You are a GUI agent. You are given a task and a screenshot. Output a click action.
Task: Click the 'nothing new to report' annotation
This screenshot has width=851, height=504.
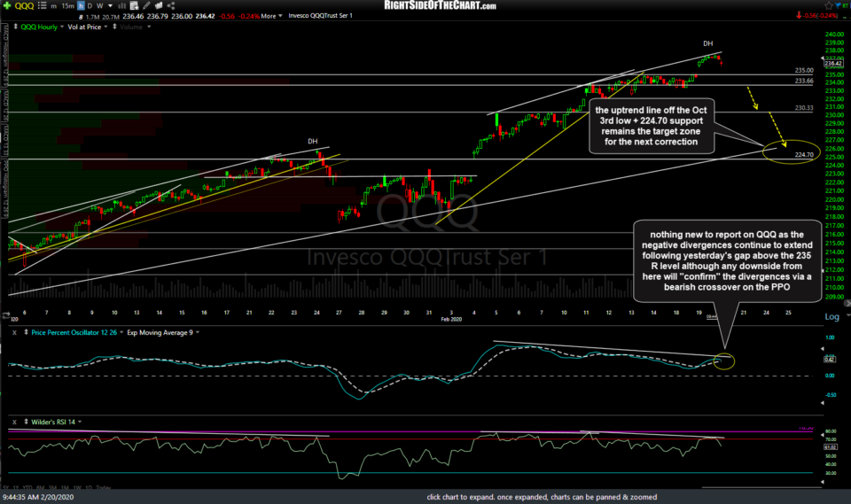pos(727,261)
